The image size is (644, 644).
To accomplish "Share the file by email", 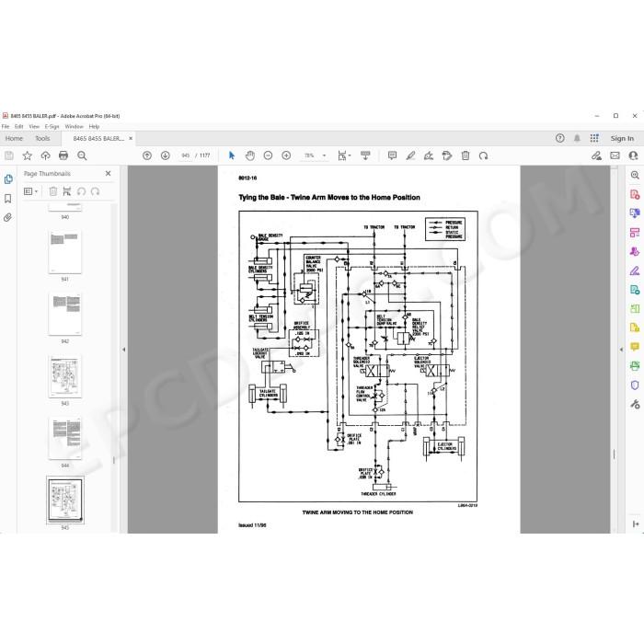I will coord(615,155).
